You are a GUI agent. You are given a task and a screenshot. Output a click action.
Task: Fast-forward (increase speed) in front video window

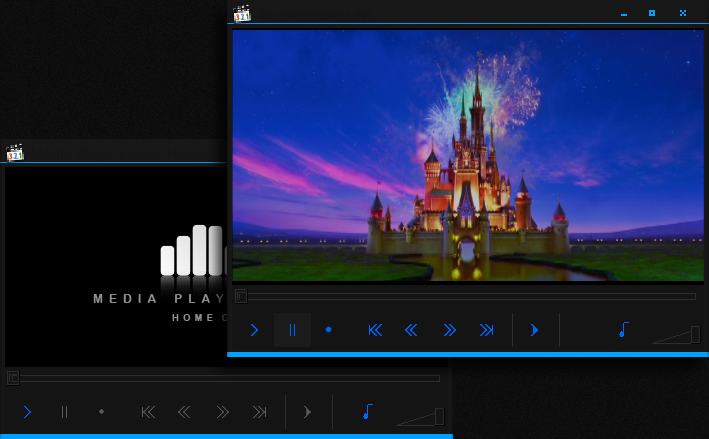449,330
